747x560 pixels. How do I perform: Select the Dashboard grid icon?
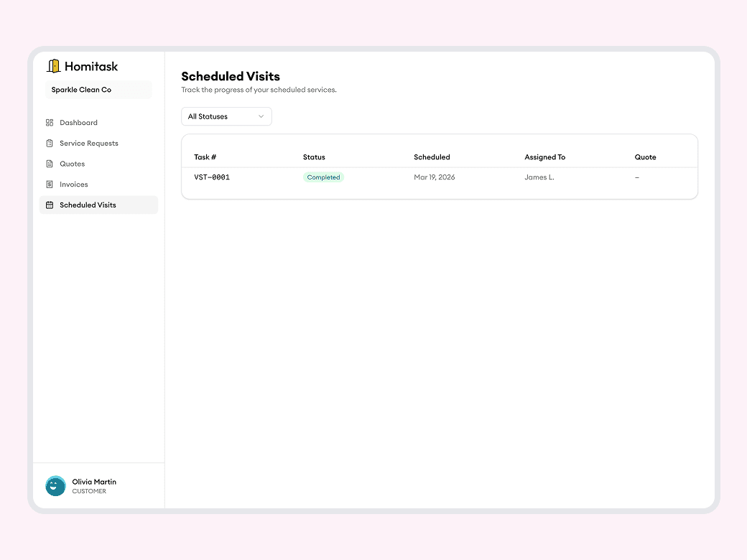pyautogui.click(x=50, y=122)
